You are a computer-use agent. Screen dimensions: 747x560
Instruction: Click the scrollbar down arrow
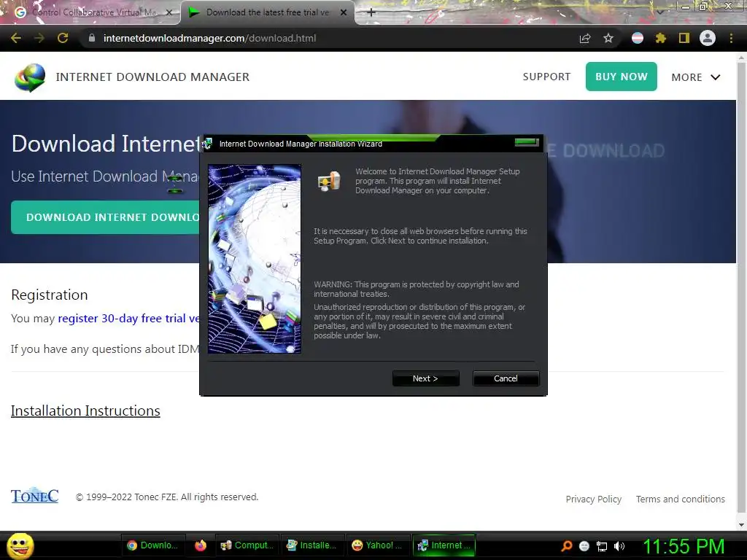[741, 524]
